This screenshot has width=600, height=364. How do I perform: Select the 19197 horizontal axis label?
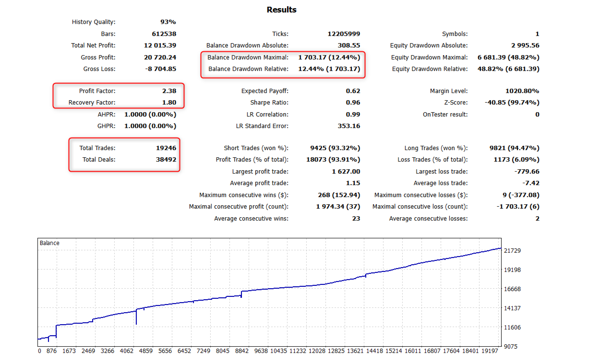point(491,351)
